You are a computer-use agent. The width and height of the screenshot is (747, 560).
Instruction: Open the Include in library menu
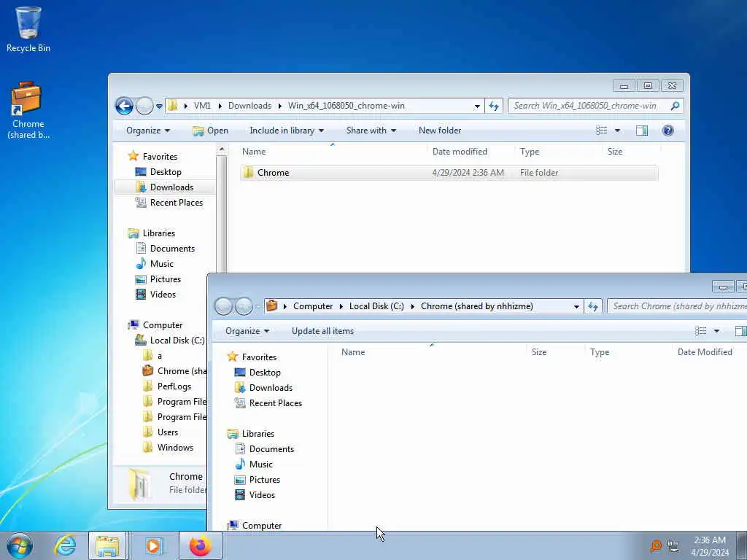286,131
